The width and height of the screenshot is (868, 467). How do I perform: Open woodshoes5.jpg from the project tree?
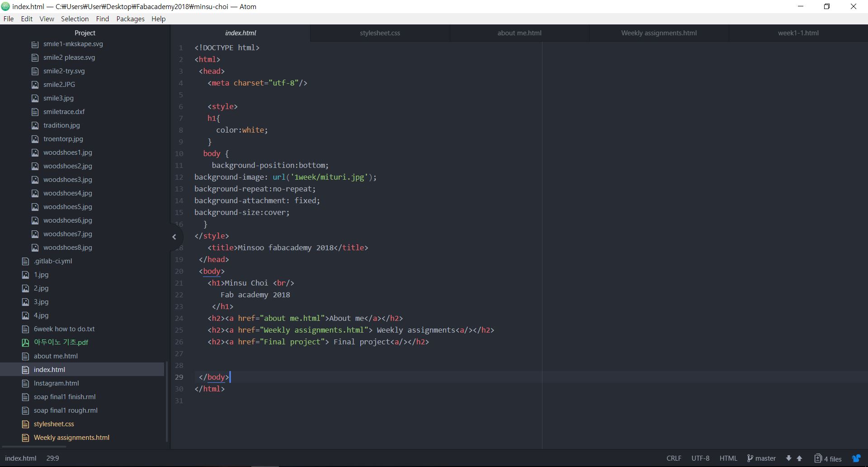point(67,207)
